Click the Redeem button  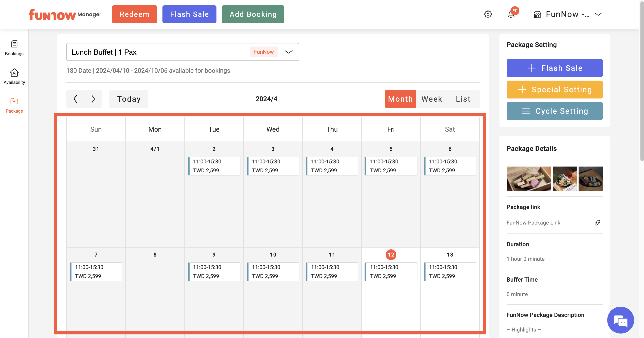[x=134, y=14]
